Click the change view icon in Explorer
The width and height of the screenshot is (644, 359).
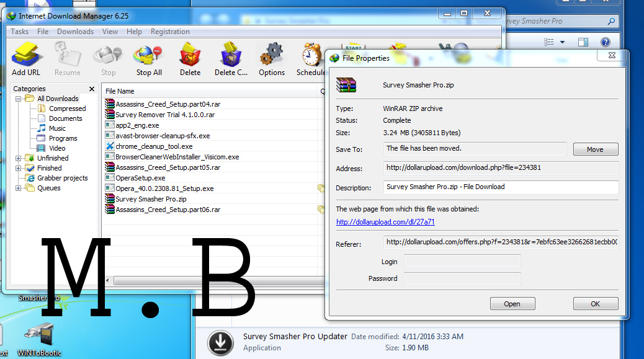(548, 42)
